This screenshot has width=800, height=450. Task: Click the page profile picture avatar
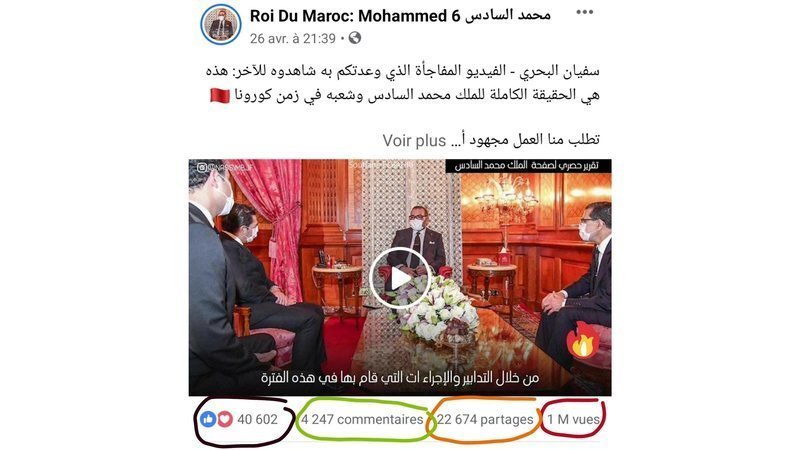click(220, 24)
